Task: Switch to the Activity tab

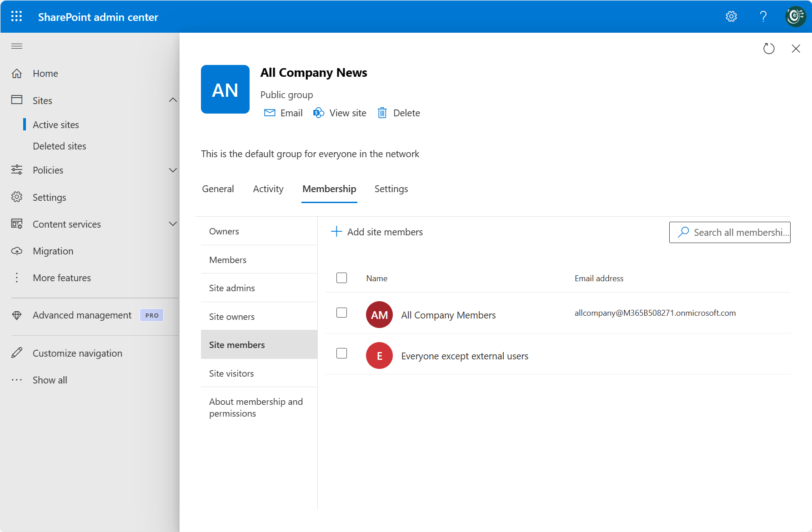Action: [x=268, y=189]
